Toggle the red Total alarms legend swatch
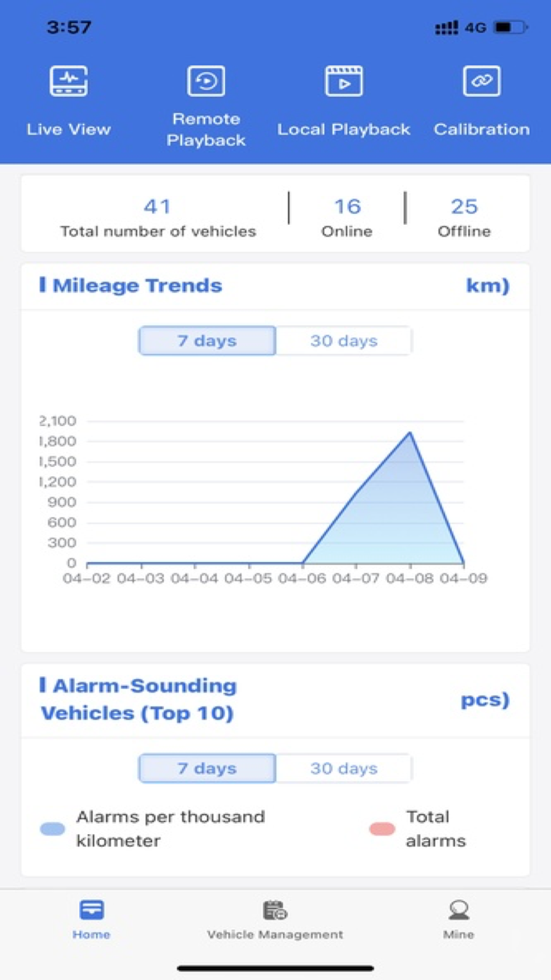The width and height of the screenshot is (551, 980). (382, 828)
